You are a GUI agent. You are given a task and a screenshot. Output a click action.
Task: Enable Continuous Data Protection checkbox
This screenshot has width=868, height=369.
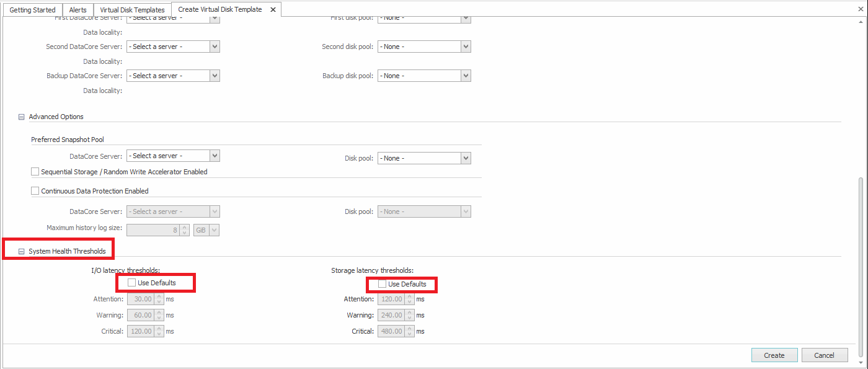pos(35,191)
